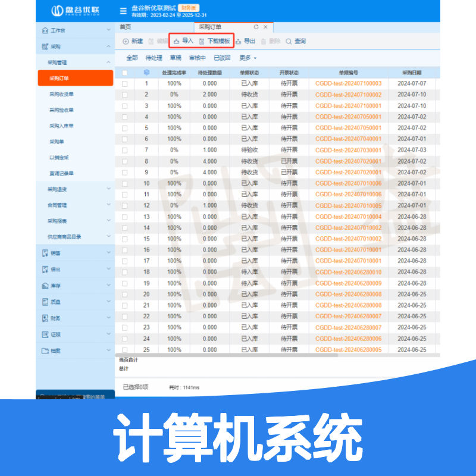Open order CGDD-test-202407100002
476x476 pixels.
click(x=348, y=95)
